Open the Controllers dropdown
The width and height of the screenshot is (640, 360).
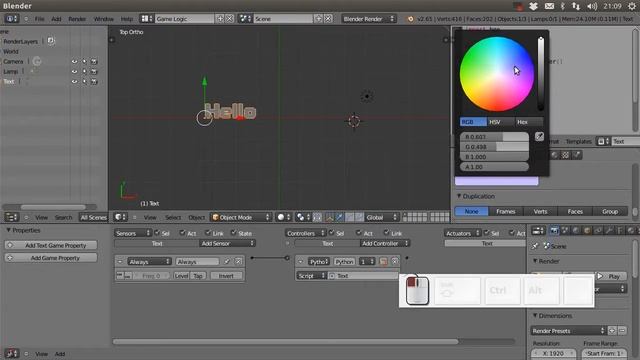tap(305, 233)
